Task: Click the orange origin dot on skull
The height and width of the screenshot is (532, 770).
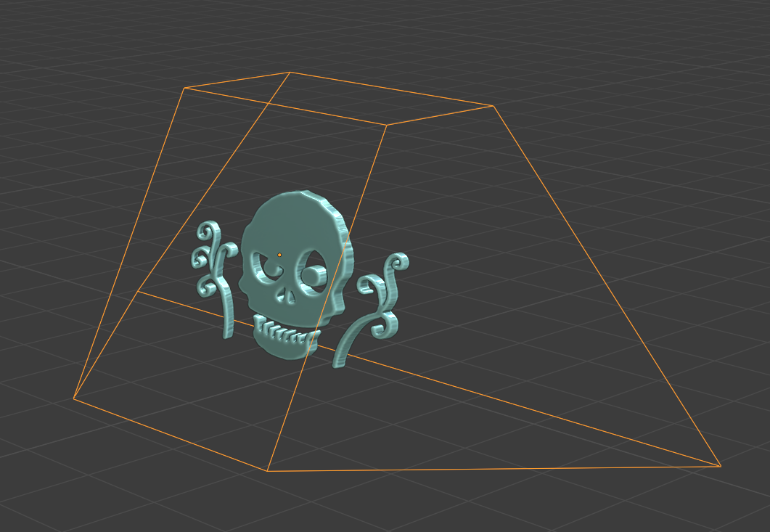Action: [x=279, y=255]
